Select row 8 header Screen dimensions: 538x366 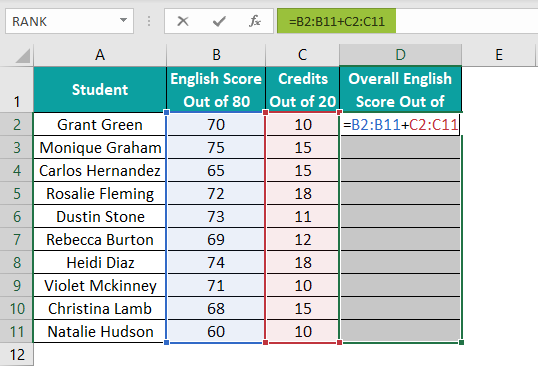pyautogui.click(x=16, y=262)
